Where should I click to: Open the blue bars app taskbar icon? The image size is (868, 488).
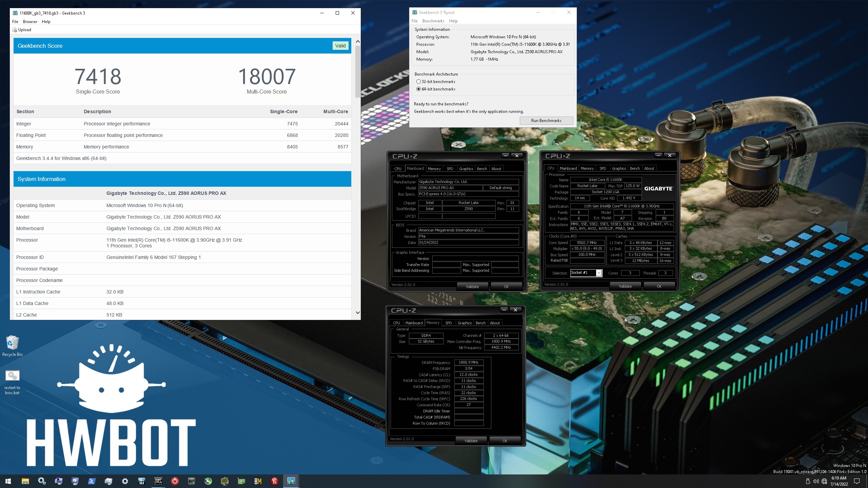pyautogui.click(x=142, y=481)
